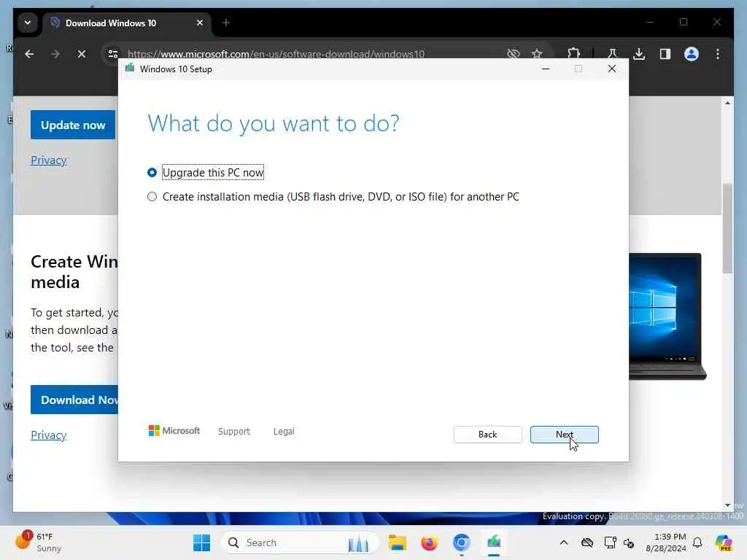Open Chrome profile avatar

[692, 54]
